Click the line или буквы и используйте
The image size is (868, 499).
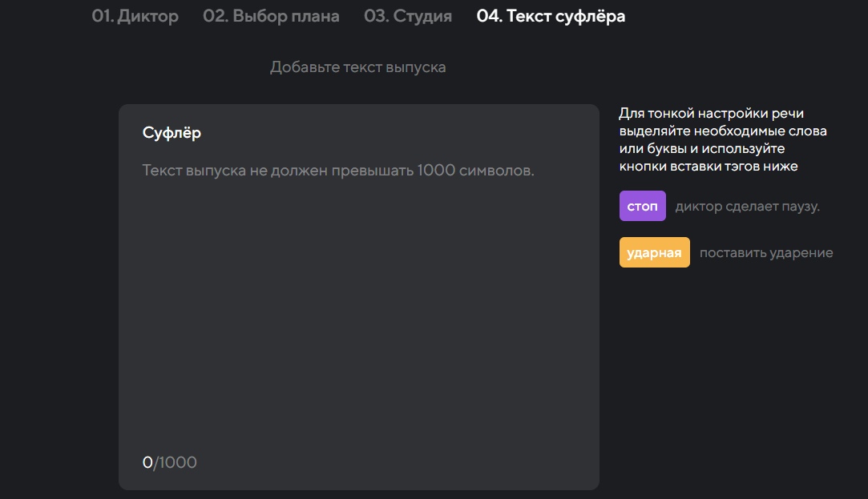[701, 149]
